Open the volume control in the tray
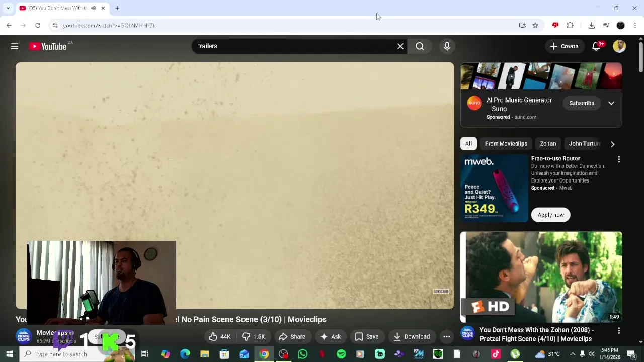644x362 pixels. (x=592, y=354)
